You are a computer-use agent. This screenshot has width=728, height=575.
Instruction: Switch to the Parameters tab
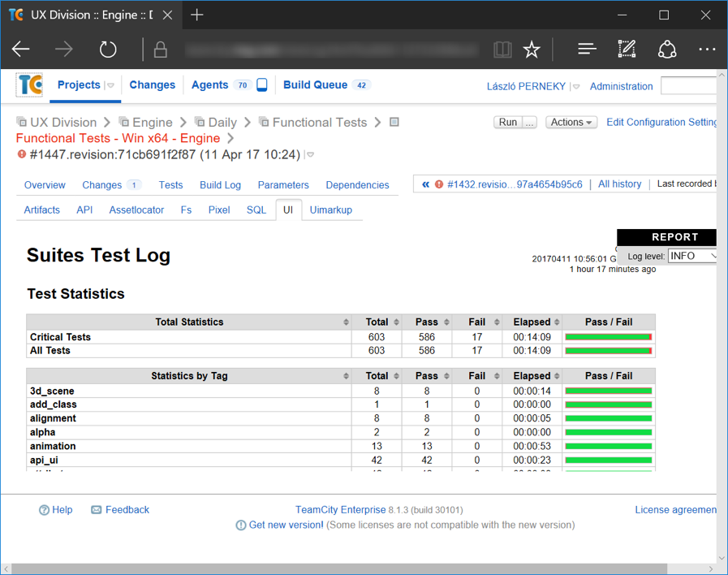pos(283,185)
